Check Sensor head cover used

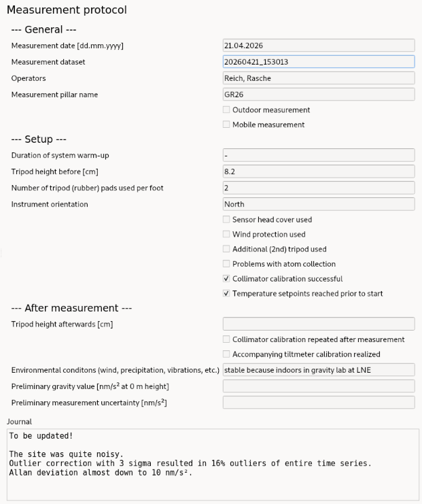226,220
